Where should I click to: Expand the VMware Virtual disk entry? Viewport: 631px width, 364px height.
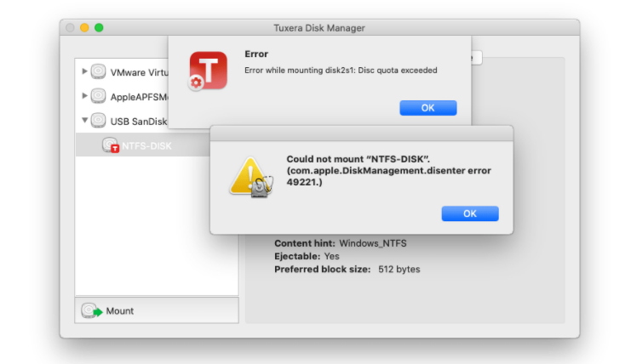(84, 71)
